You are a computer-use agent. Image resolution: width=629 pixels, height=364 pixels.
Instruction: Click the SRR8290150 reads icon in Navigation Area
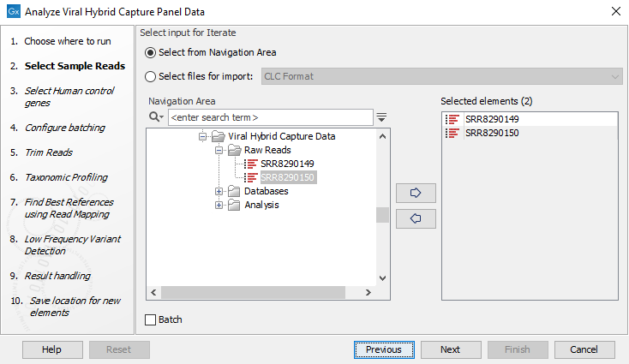tap(251, 177)
